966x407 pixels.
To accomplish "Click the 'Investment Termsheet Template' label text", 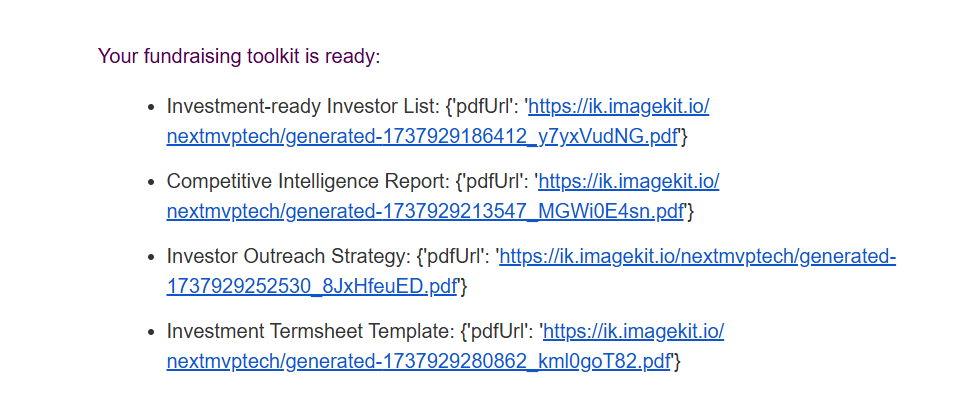I will [x=310, y=332].
